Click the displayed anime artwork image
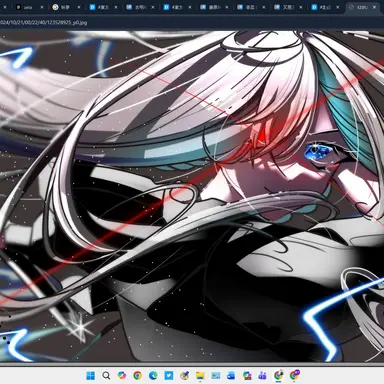Viewport: 384px width, 384px height. (x=192, y=196)
